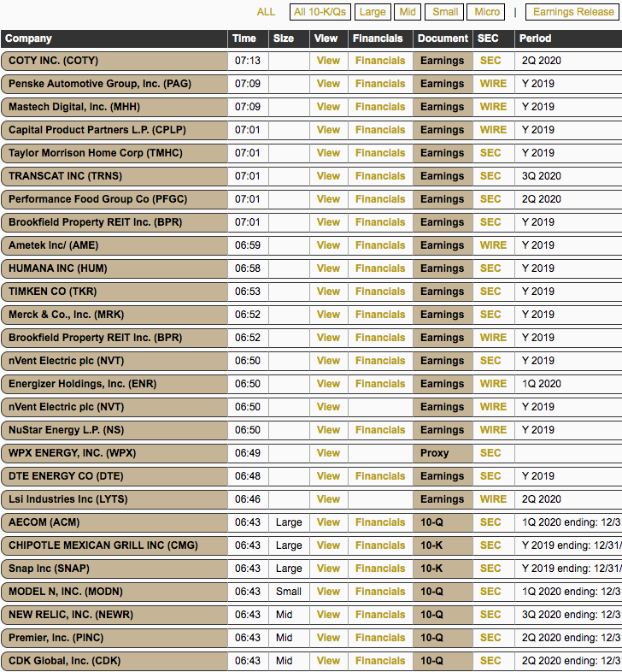
Task: Open Earnings document for Capital Product Partners
Action: [443, 130]
